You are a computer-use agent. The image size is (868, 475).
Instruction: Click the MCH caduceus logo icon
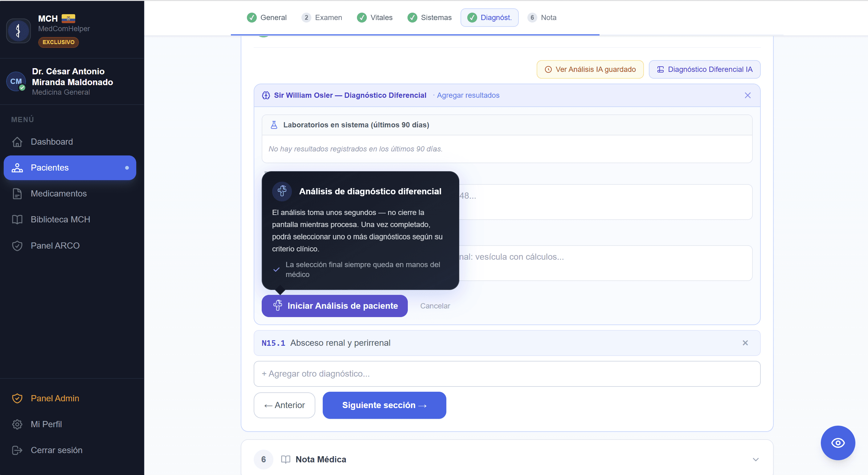point(18,31)
